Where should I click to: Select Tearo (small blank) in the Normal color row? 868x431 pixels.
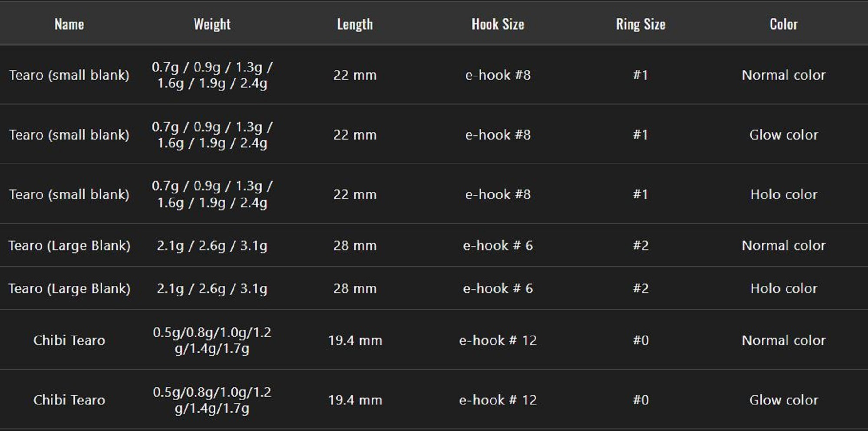pos(69,75)
